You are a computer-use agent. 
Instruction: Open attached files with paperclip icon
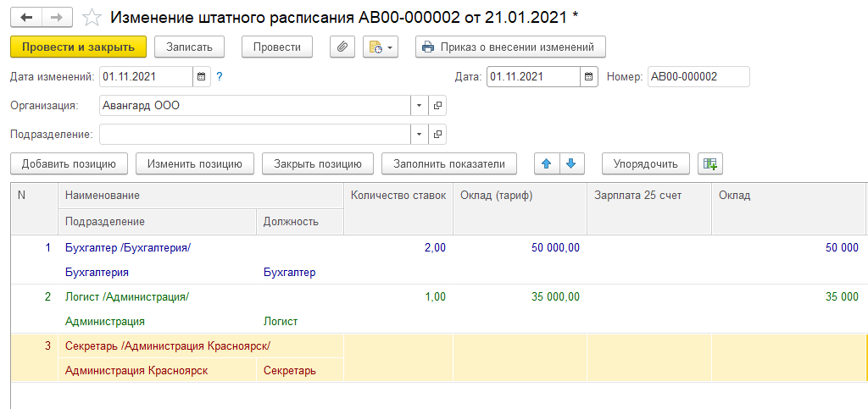(x=342, y=47)
